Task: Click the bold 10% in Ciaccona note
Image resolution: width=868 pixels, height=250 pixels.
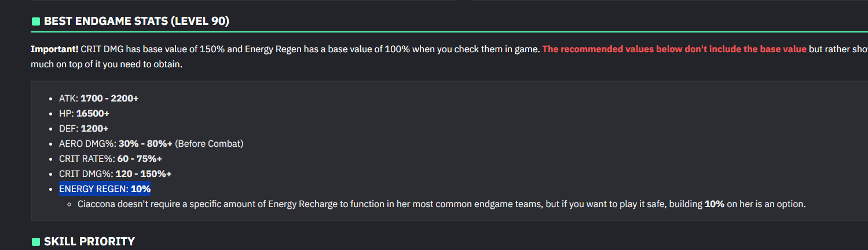Action: tap(715, 204)
